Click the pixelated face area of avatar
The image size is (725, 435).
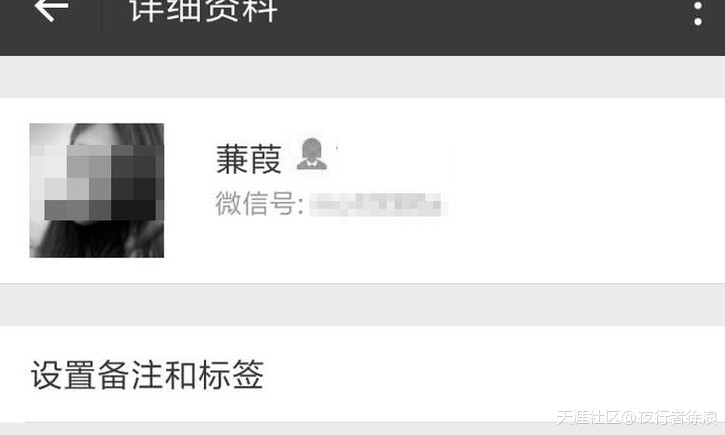(x=103, y=182)
